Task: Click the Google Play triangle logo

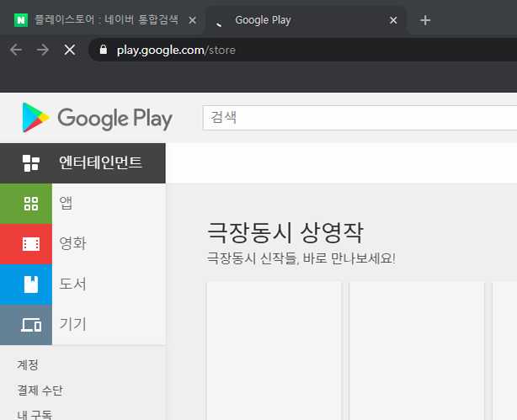Action: point(35,117)
